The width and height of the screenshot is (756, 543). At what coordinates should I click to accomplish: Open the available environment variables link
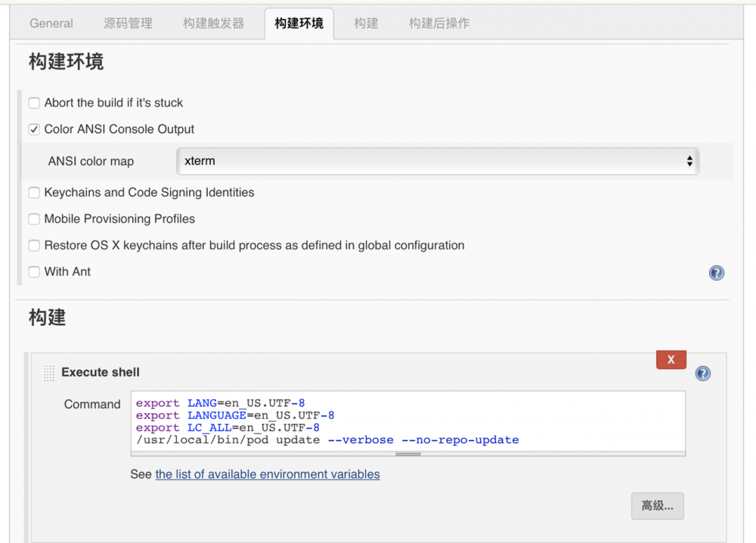tap(267, 474)
